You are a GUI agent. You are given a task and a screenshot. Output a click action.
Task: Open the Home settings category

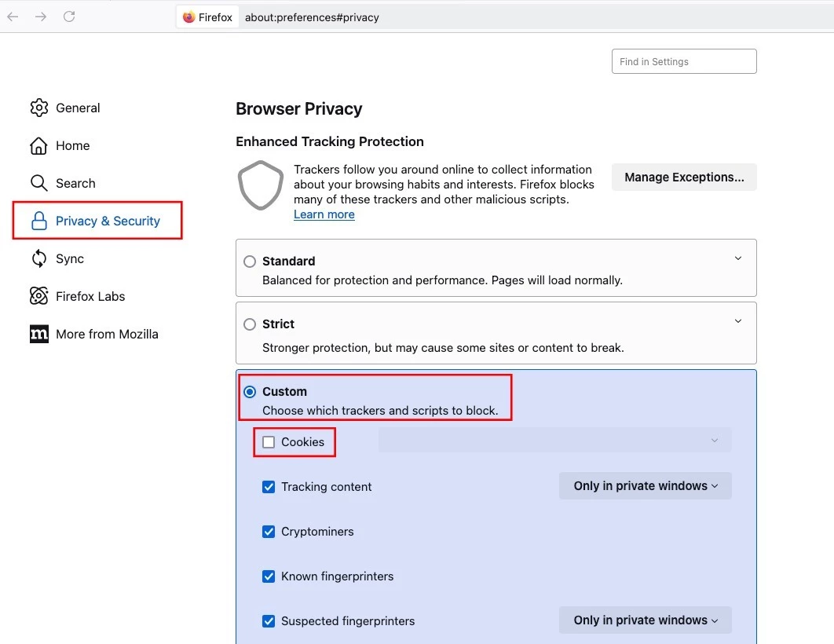pyautogui.click(x=73, y=146)
